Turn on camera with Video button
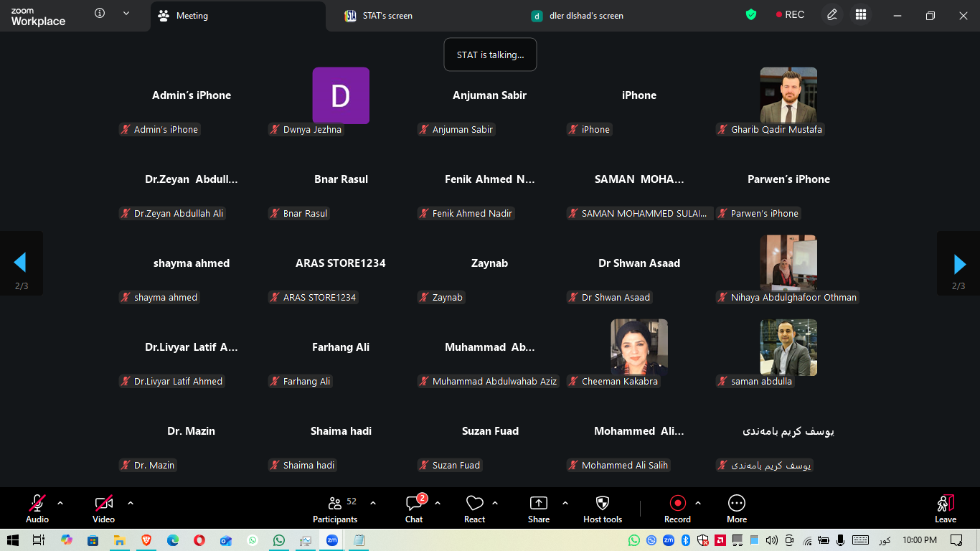The image size is (980, 551). [104, 508]
